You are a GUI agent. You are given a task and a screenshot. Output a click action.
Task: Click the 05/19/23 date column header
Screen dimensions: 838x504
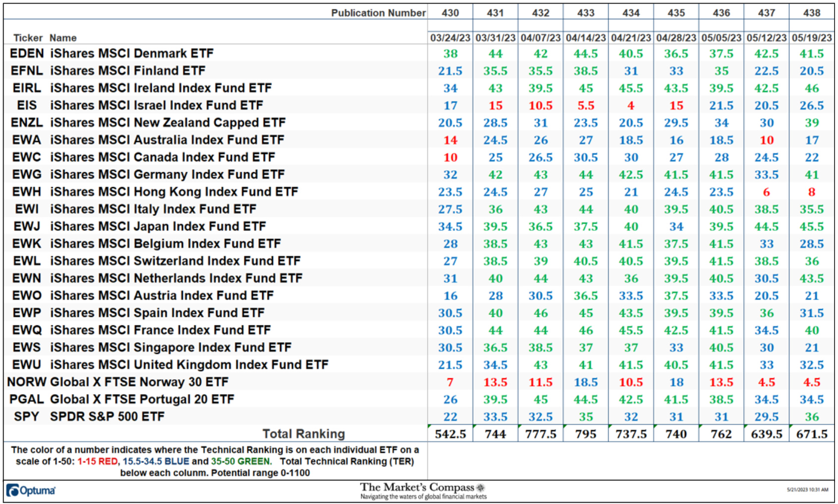point(812,38)
